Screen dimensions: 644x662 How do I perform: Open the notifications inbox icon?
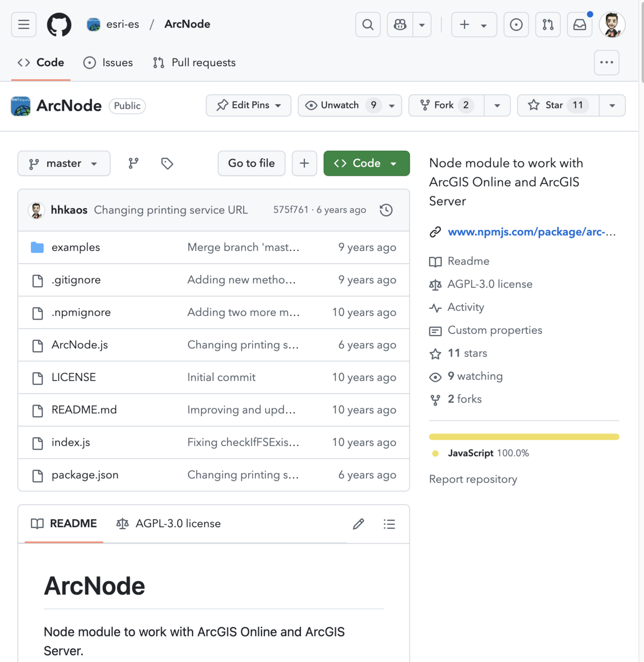(x=580, y=25)
